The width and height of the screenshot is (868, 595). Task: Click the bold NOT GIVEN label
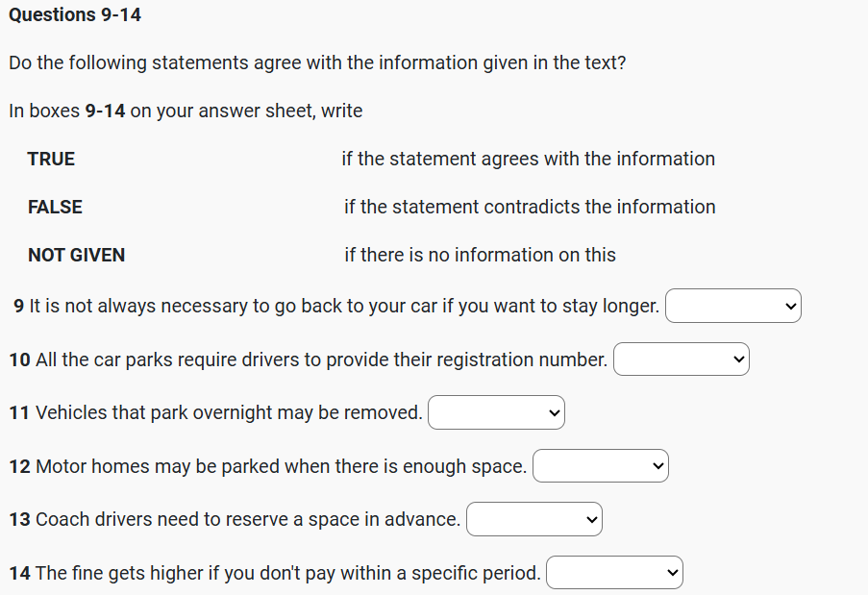76,255
